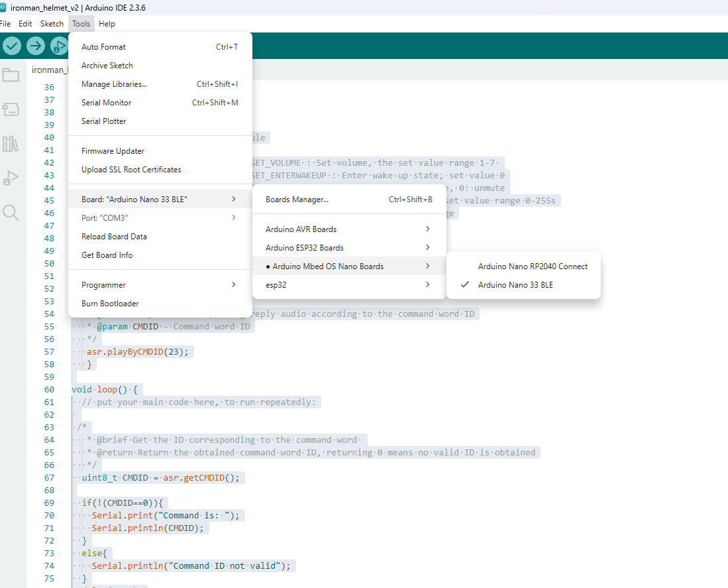This screenshot has height=588, width=728.
Task: Click the "put your main code here" comment
Action: [x=199, y=402]
